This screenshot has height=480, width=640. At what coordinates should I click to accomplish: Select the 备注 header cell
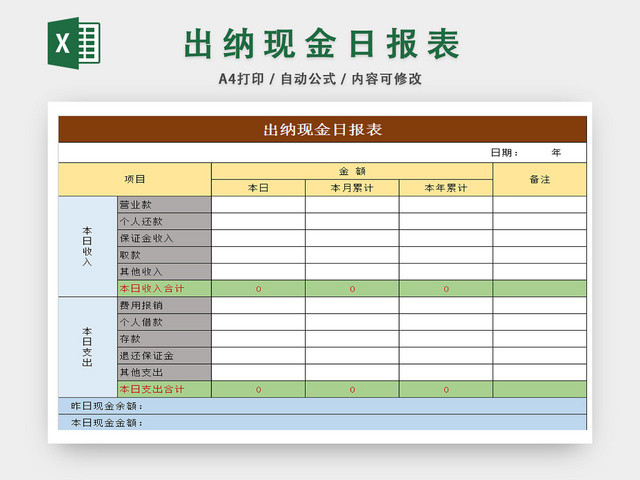[x=540, y=180]
